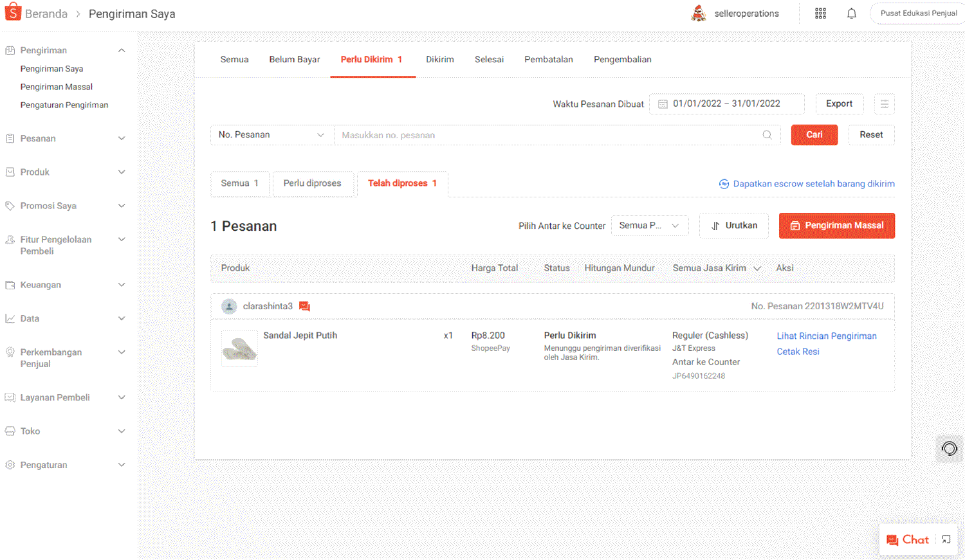
Task: Click the chat icon beside clarashinta3
Action: [x=304, y=307]
